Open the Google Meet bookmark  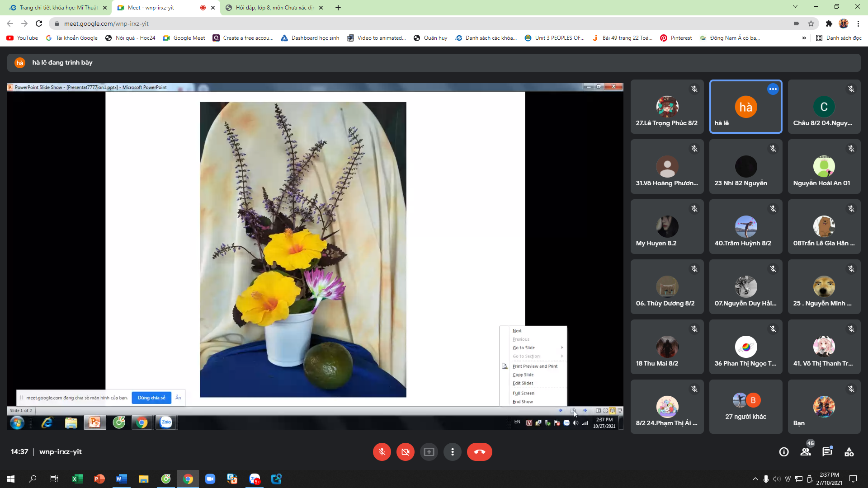(x=184, y=38)
